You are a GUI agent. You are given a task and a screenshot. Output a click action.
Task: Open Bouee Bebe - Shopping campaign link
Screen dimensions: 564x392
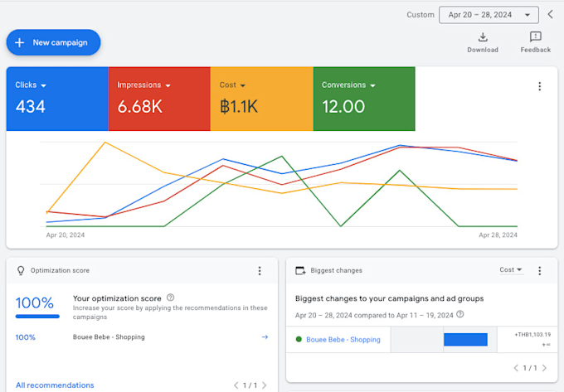click(343, 340)
